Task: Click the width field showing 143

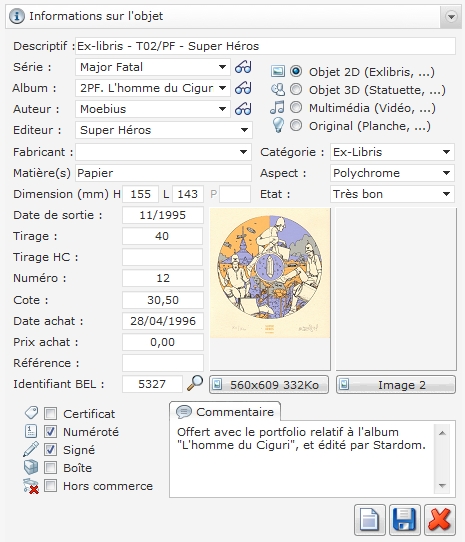Action: 188,194
